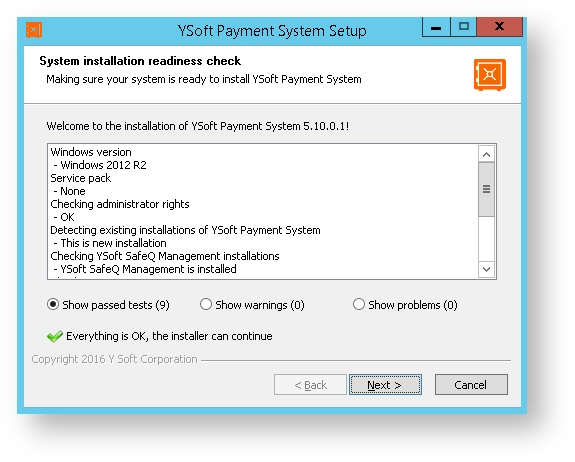The height and width of the screenshot is (462, 575).
Task: Click the scrollbar thumb in results list
Action: (x=487, y=189)
